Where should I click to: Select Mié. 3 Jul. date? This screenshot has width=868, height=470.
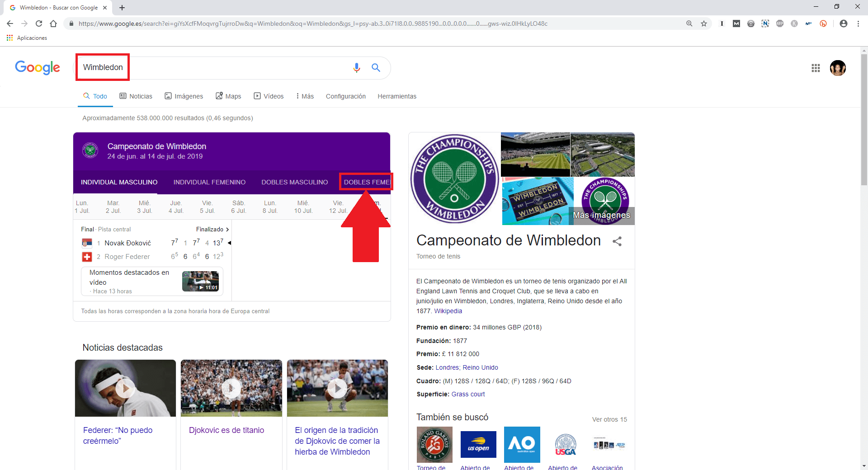point(145,207)
